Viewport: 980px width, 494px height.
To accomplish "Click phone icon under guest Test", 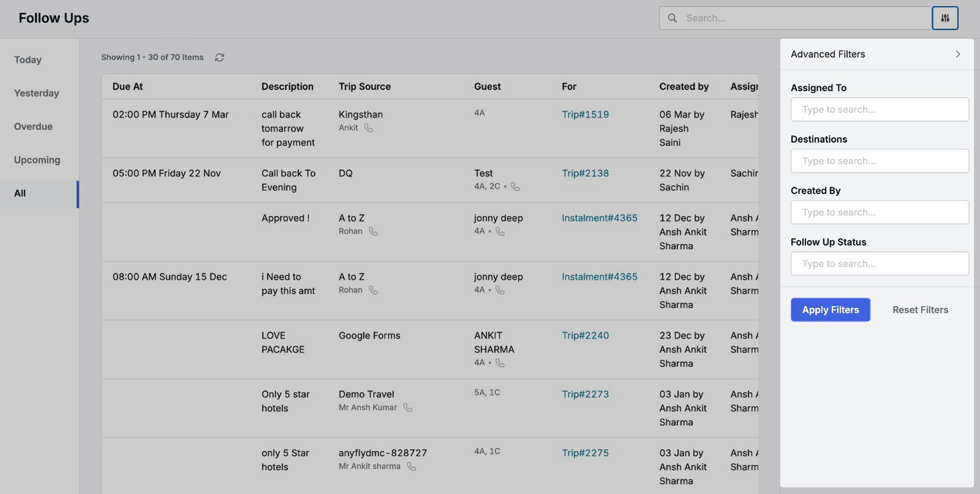I will [515, 186].
